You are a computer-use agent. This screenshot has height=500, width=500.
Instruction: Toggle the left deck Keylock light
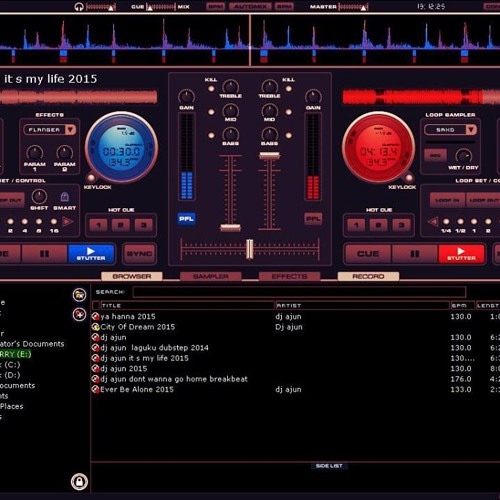[91, 177]
